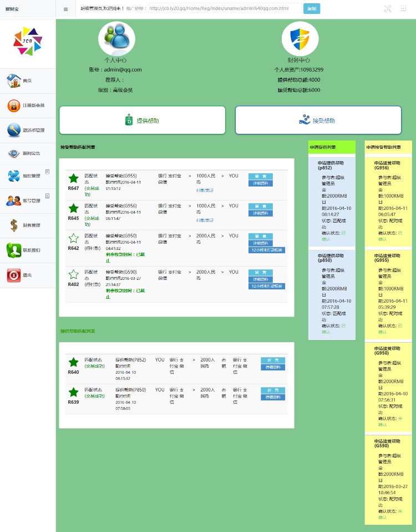Screen dimensions: 416x532
Task: Click the logout arrow icon at top right
Action: pyautogui.click(x=403, y=8)
